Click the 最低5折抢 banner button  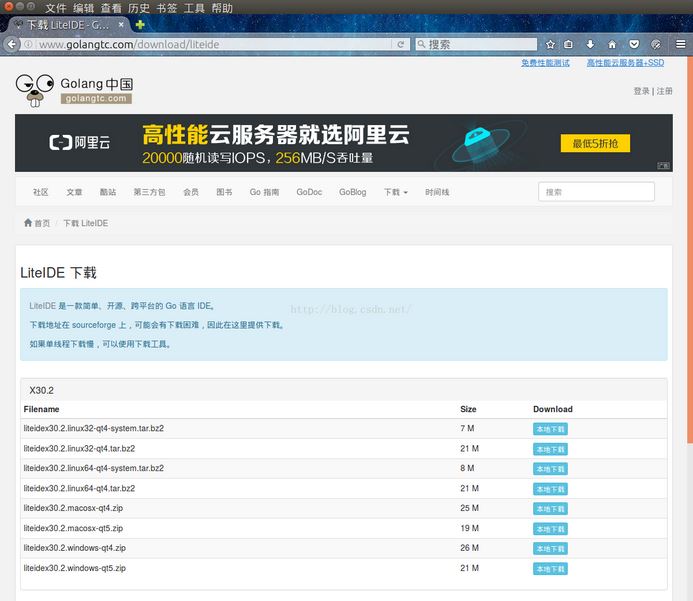click(595, 143)
